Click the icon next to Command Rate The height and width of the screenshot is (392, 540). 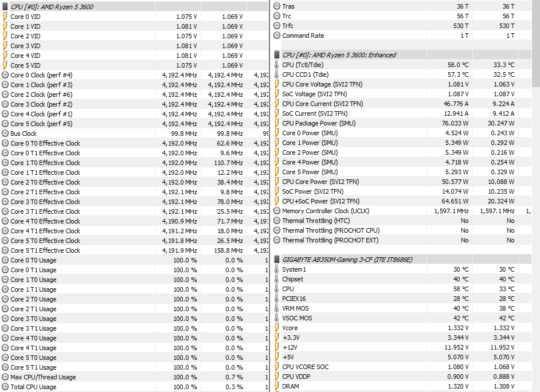(277, 36)
